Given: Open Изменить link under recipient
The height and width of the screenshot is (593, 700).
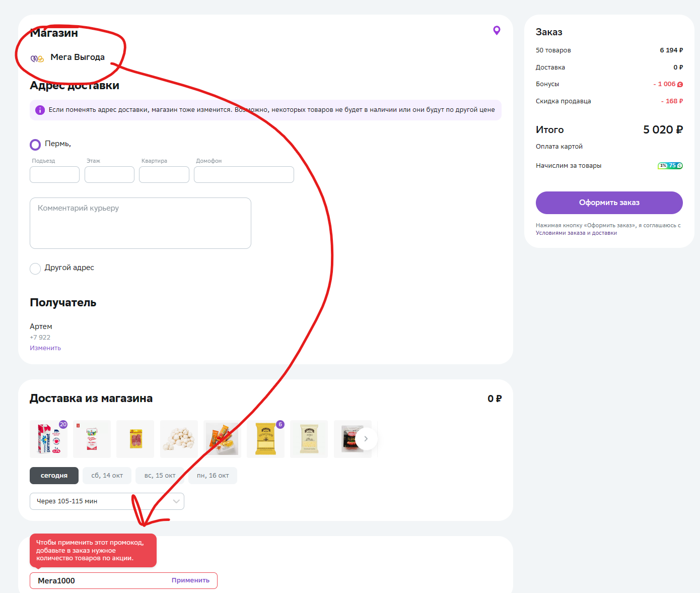Looking at the screenshot, I should (45, 348).
